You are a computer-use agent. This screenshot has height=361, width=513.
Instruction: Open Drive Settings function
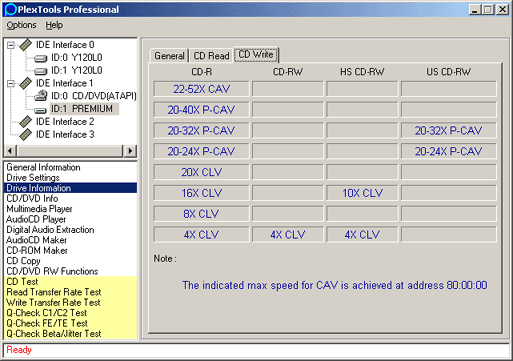click(33, 178)
